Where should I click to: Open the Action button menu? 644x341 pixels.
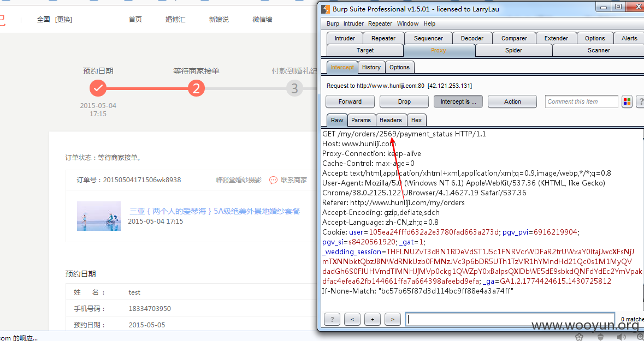(512, 101)
